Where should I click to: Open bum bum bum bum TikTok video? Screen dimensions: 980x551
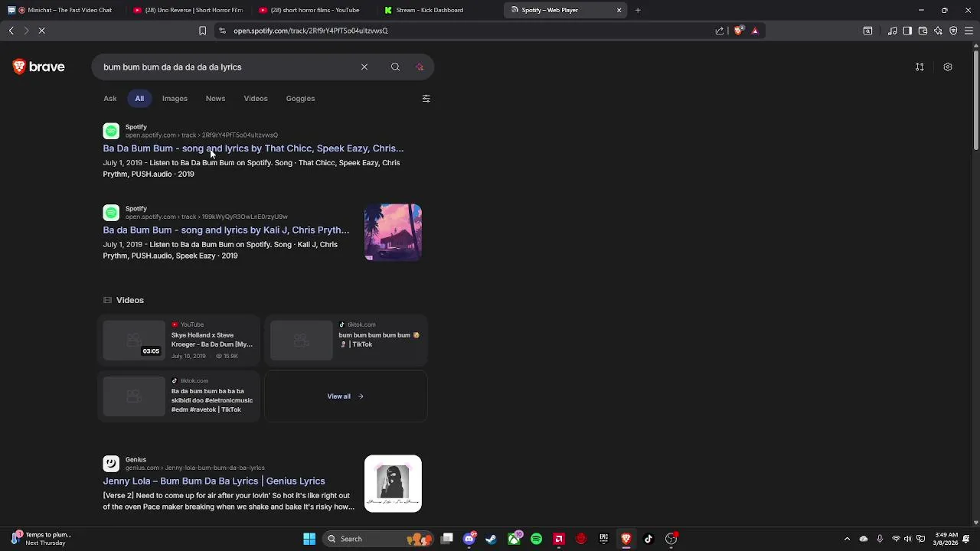(345, 341)
